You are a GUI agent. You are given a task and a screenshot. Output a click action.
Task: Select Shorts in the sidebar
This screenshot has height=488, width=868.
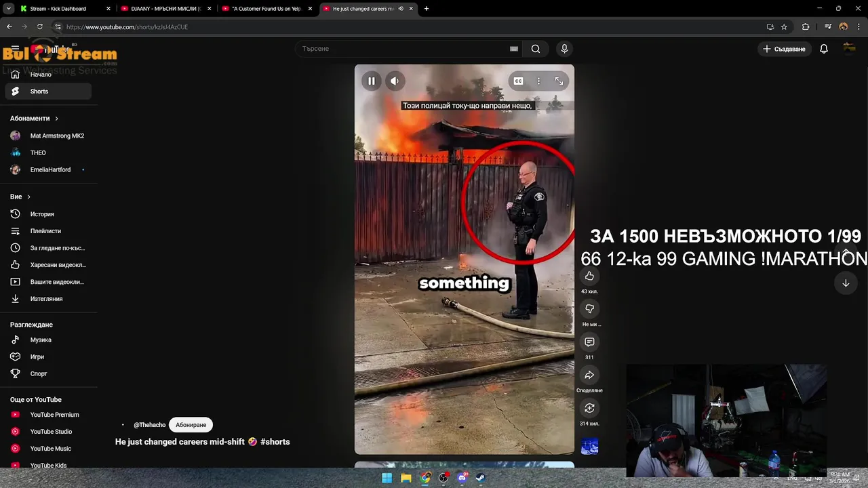[48, 91]
